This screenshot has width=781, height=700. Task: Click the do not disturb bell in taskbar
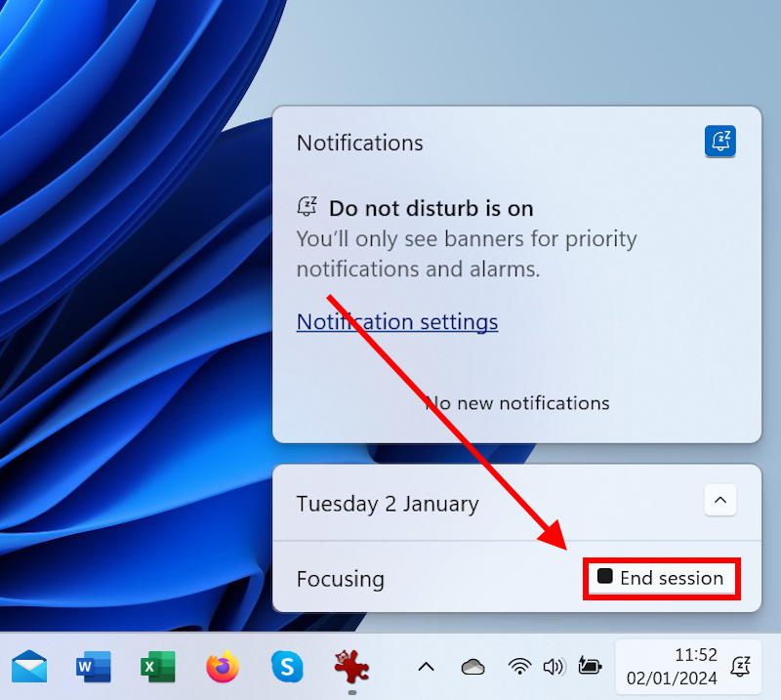[740, 667]
